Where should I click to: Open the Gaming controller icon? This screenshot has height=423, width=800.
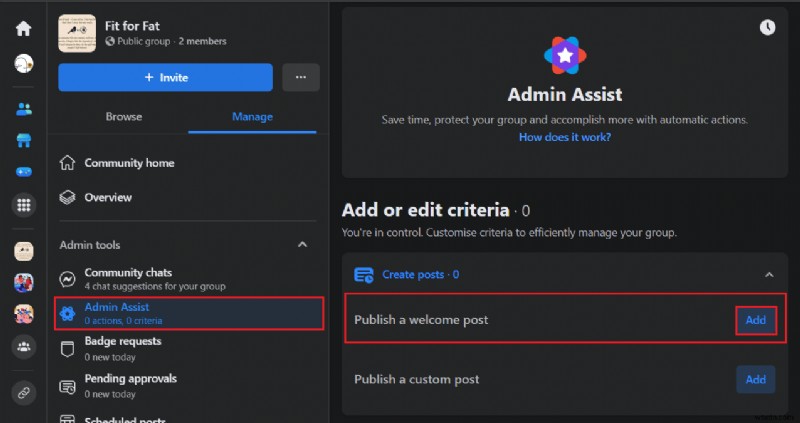point(23,172)
